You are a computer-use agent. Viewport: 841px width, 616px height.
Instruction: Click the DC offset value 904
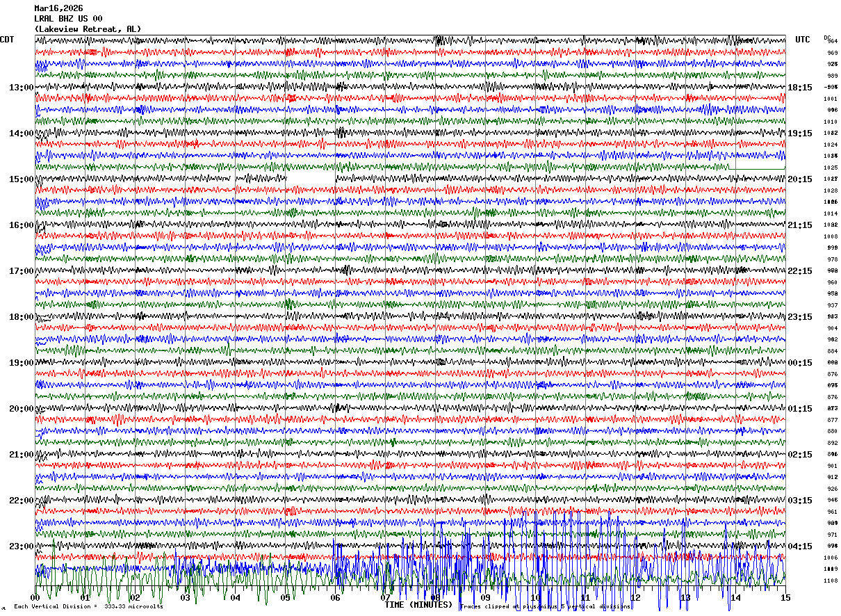(x=832, y=328)
